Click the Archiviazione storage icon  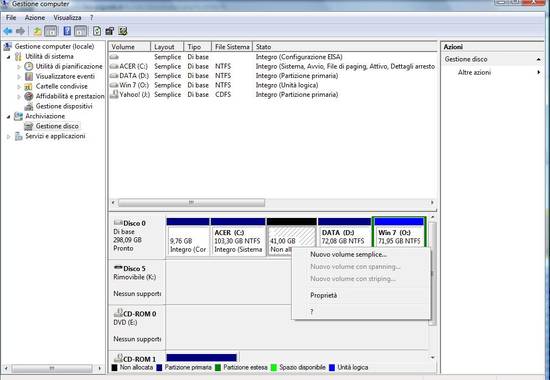pyautogui.click(x=18, y=116)
